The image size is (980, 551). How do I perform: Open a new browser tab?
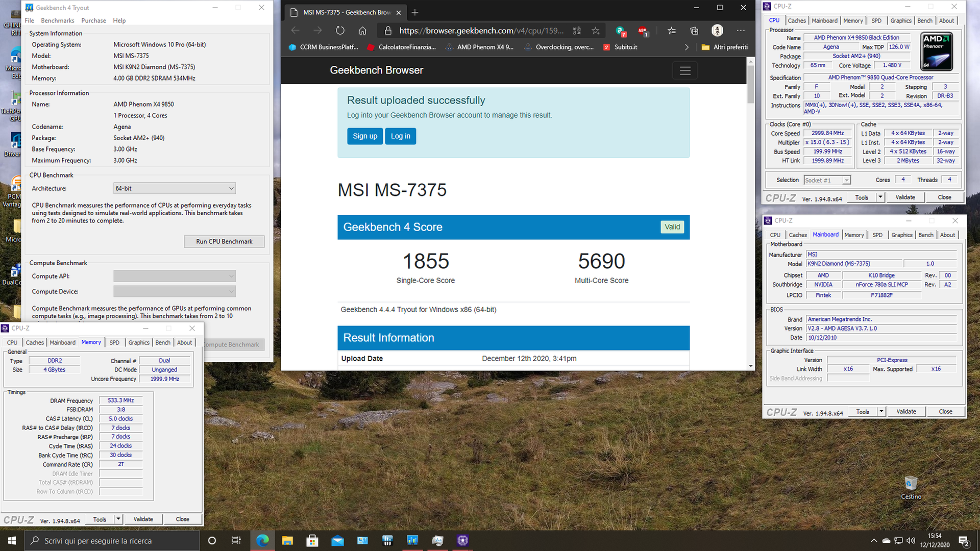[x=415, y=12]
